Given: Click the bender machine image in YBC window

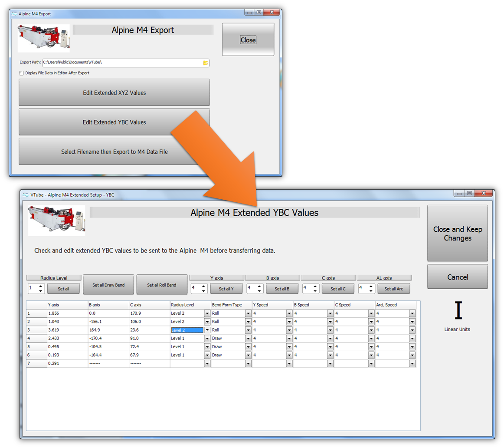Looking at the screenshot, I should tap(56, 220).
